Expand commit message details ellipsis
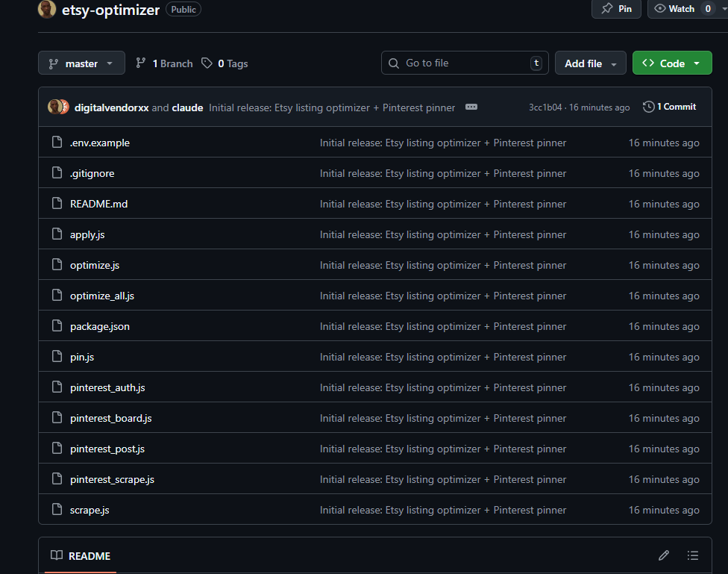The width and height of the screenshot is (728, 574). tap(471, 107)
